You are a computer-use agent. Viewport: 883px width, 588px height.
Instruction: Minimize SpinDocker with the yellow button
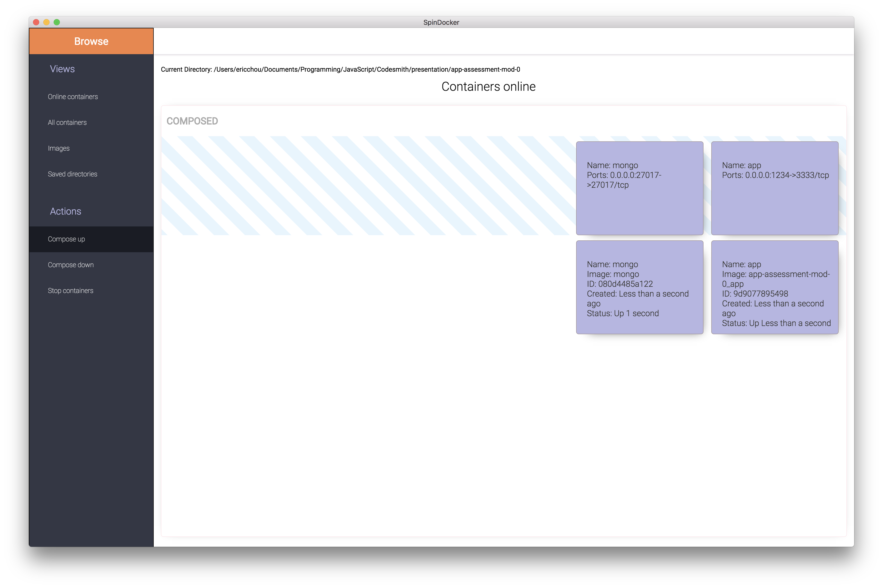(46, 22)
